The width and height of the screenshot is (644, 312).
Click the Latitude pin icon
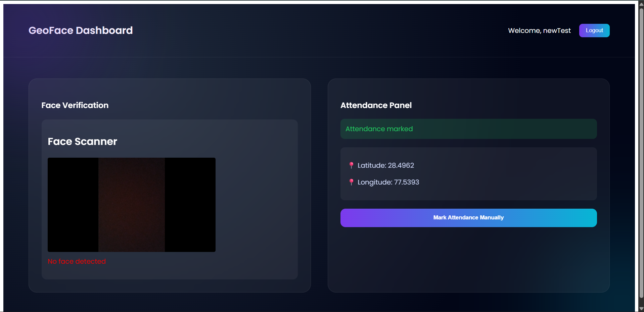pyautogui.click(x=351, y=165)
